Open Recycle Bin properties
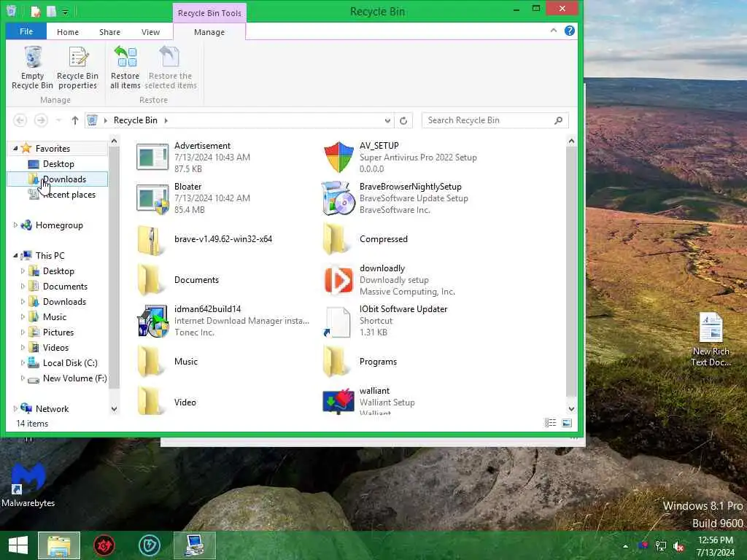Viewport: 747px width, 560px height. (x=77, y=68)
